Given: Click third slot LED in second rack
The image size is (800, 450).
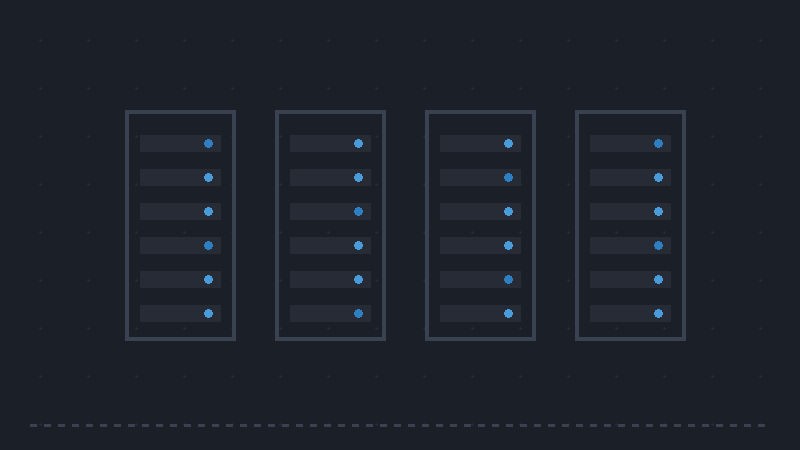Looking at the screenshot, I should [x=359, y=212].
